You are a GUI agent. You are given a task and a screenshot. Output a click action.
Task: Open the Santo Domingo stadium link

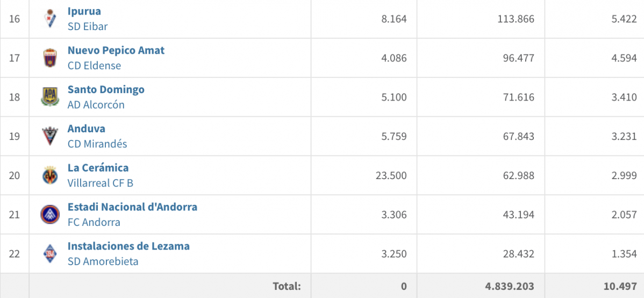[x=106, y=89]
